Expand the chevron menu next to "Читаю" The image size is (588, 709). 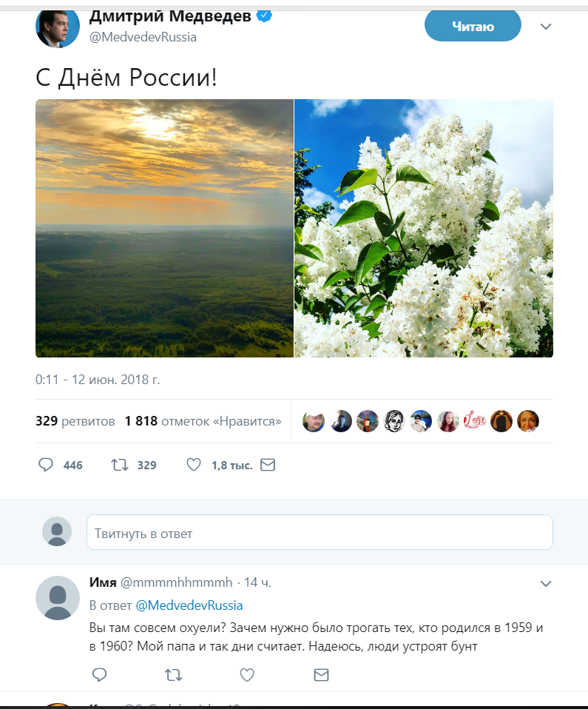coord(546,27)
